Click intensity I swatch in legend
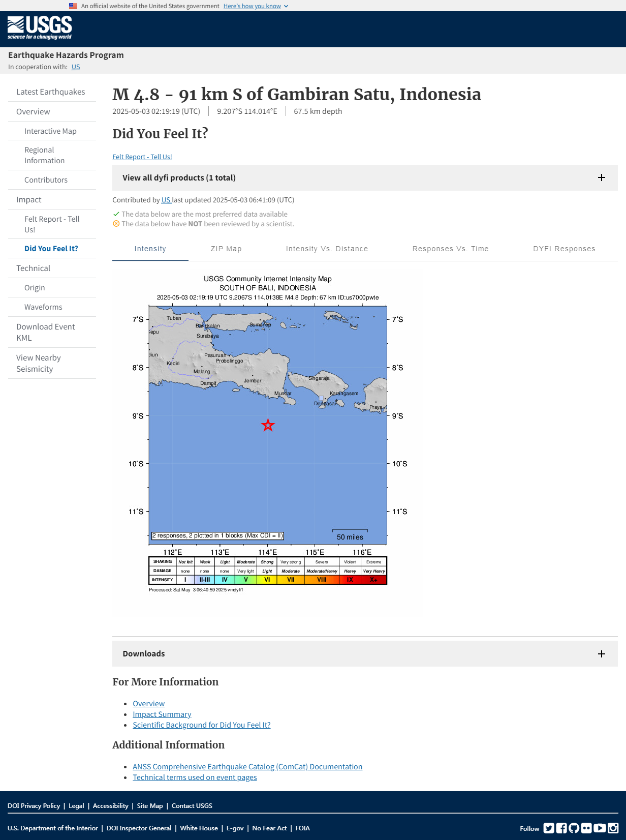The height and width of the screenshot is (840, 626). [185, 580]
